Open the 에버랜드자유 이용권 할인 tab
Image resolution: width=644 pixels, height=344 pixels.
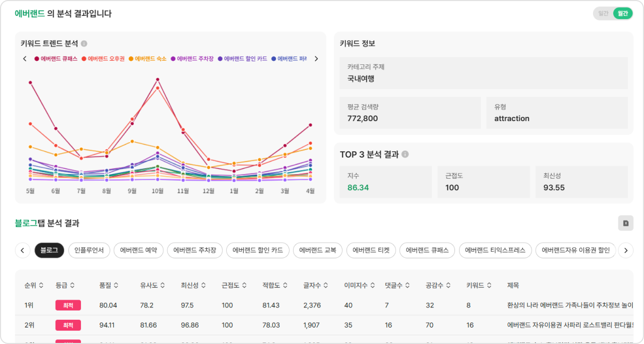coord(575,250)
